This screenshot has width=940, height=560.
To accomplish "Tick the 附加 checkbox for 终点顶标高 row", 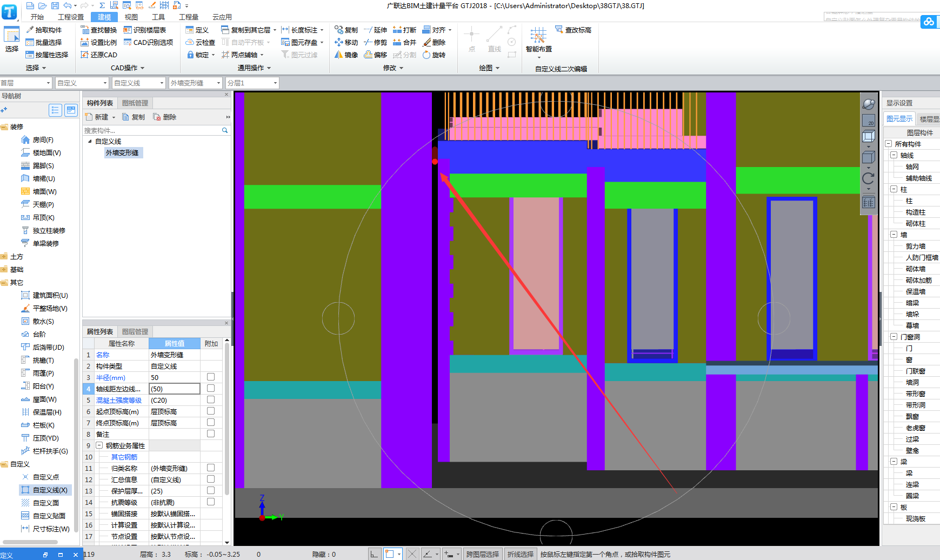I will 211,422.
